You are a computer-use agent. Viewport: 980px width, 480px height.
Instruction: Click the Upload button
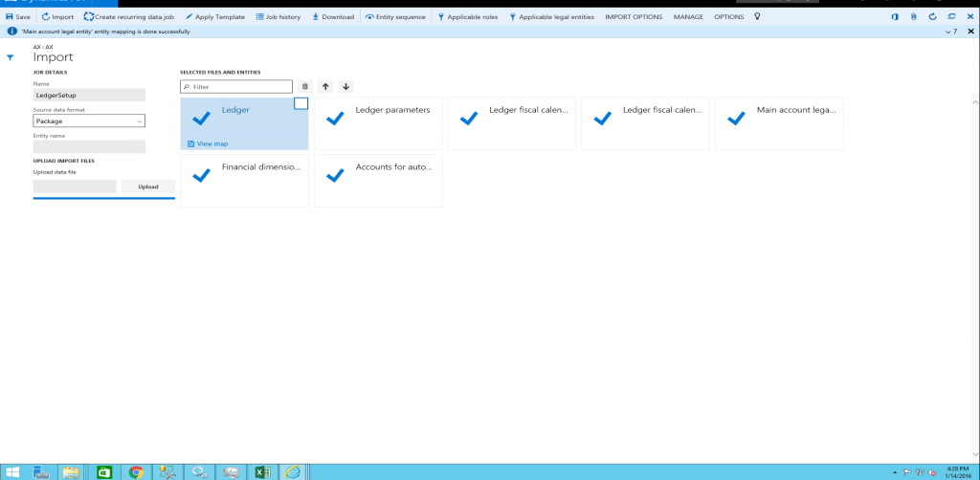point(148,186)
